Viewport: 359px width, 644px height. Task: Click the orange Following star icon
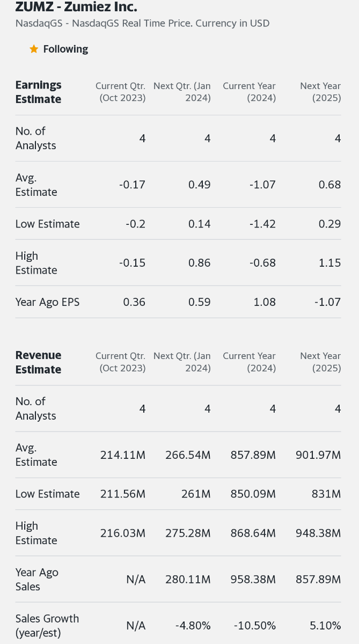[34, 49]
